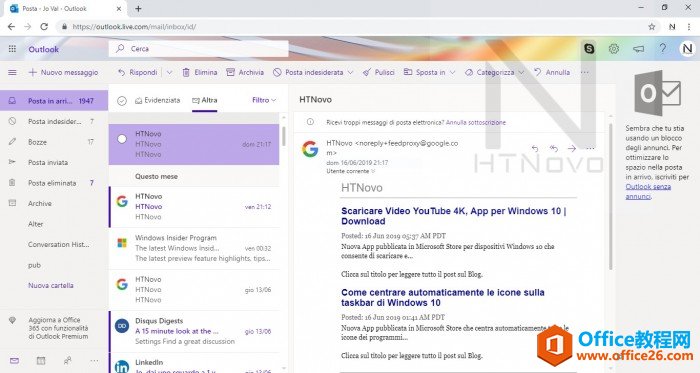700x373 pixels.
Task: Click Nuovo messaggio button
Action: [x=63, y=72]
